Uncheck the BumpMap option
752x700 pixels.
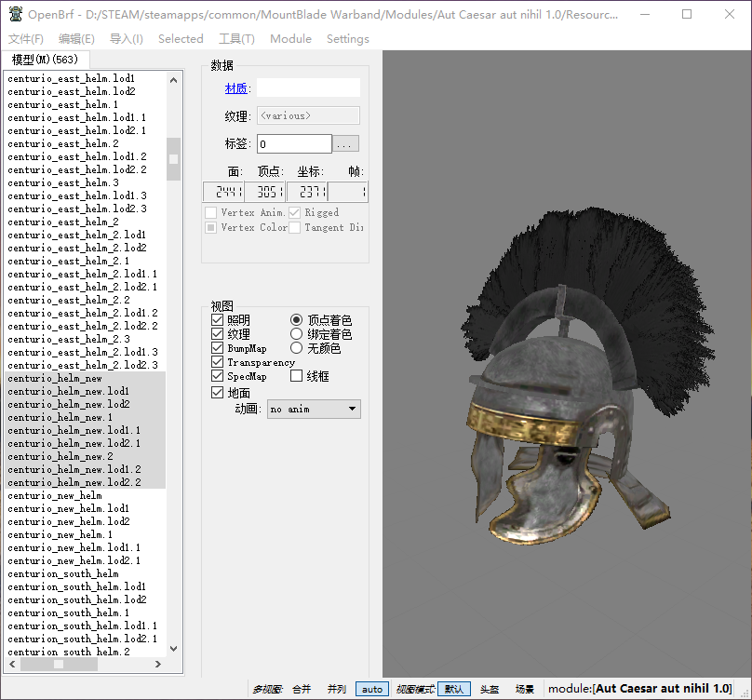pos(217,348)
